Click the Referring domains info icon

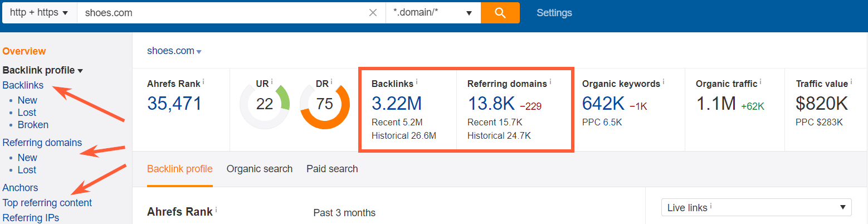click(550, 81)
